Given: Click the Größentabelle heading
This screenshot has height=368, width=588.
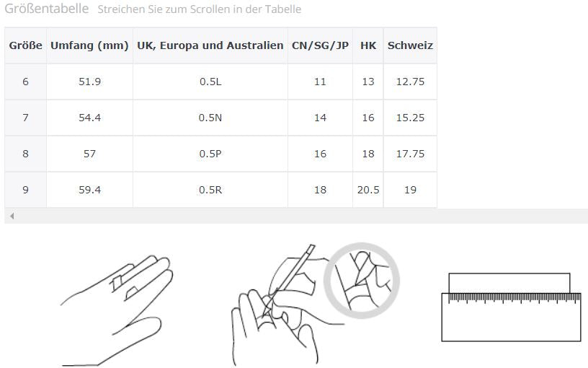Looking at the screenshot, I should (x=47, y=9).
